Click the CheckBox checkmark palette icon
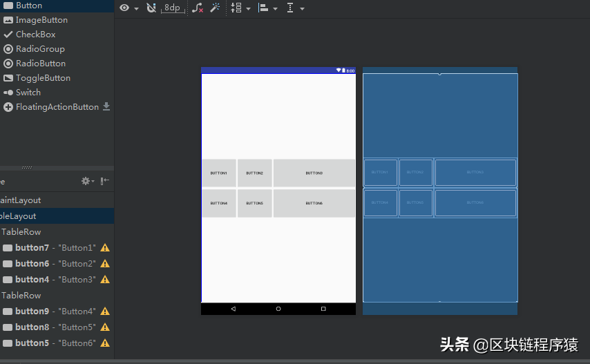The height and width of the screenshot is (364, 590). pyautogui.click(x=8, y=35)
